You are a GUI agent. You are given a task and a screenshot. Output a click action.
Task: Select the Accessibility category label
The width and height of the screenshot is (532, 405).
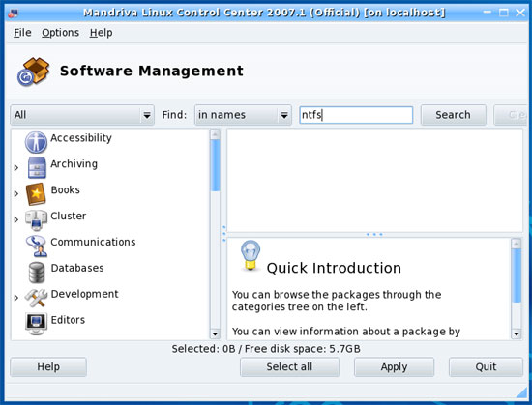click(81, 138)
